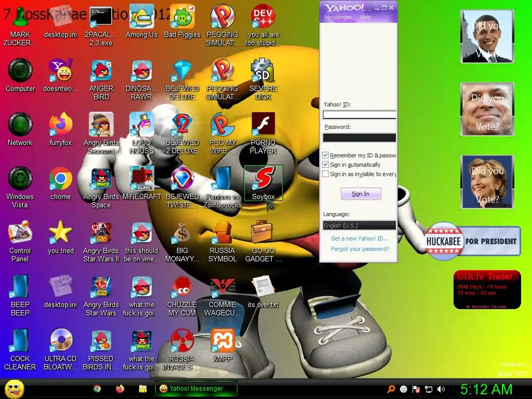The width and height of the screenshot is (532, 399).
Task: Launch Firefox from the taskbar
Action: [x=120, y=389]
